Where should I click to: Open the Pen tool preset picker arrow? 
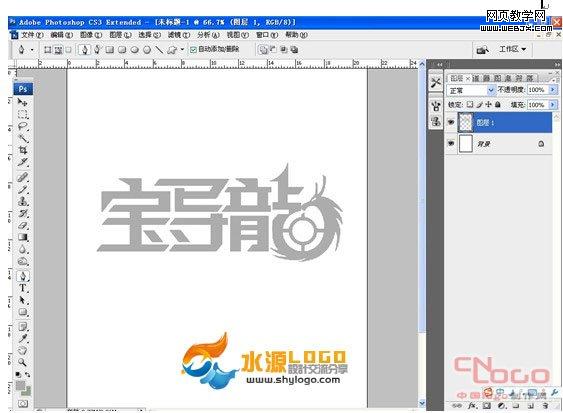click(x=32, y=50)
